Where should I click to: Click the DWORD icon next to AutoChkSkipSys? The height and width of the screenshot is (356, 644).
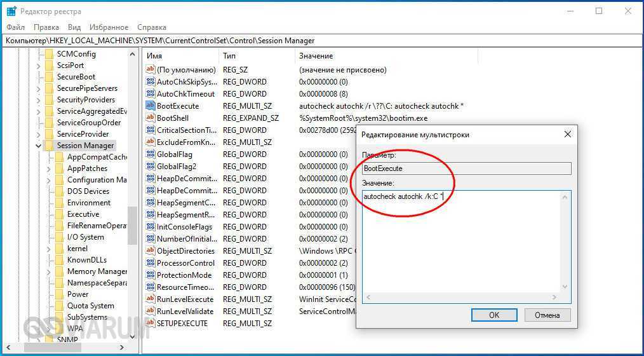pos(151,82)
